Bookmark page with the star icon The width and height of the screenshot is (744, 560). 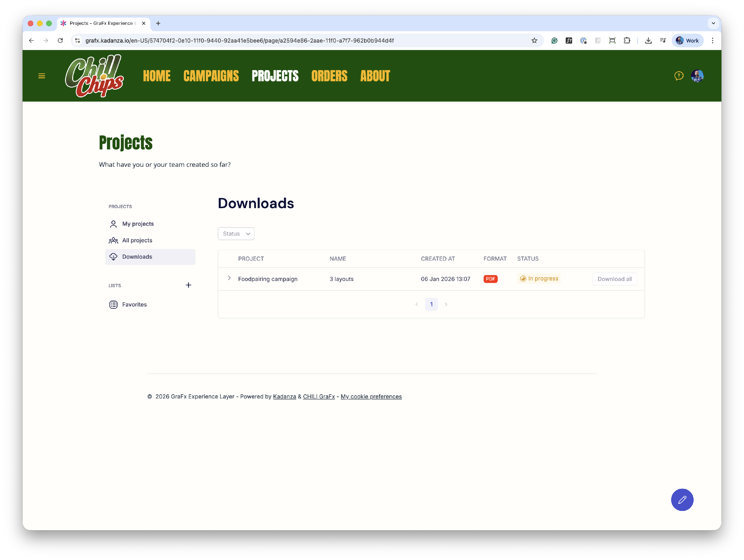pos(534,41)
